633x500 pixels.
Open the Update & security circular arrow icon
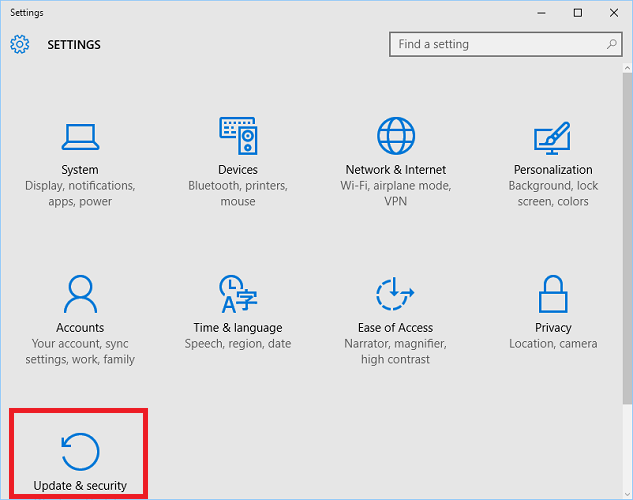pyautogui.click(x=80, y=452)
